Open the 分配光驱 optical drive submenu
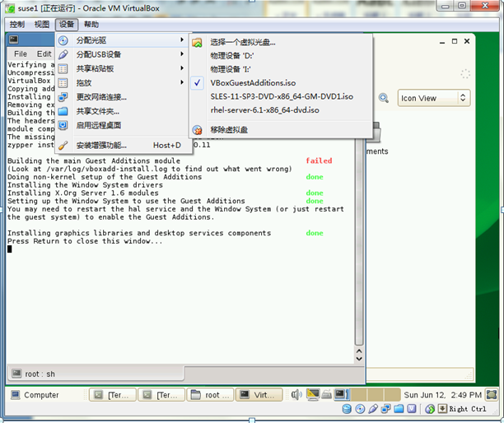 pyautogui.click(x=124, y=40)
